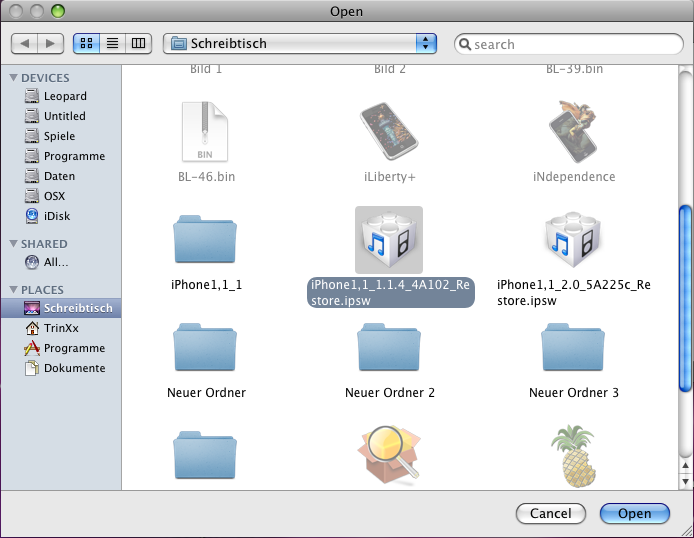Click the Open button
Image resolution: width=694 pixels, height=538 pixels.
coord(634,514)
